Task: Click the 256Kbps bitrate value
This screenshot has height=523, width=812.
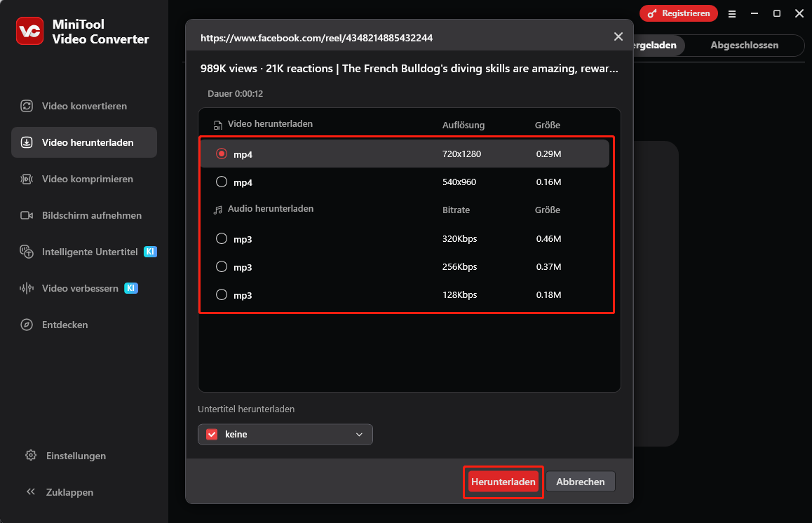Action: (460, 266)
